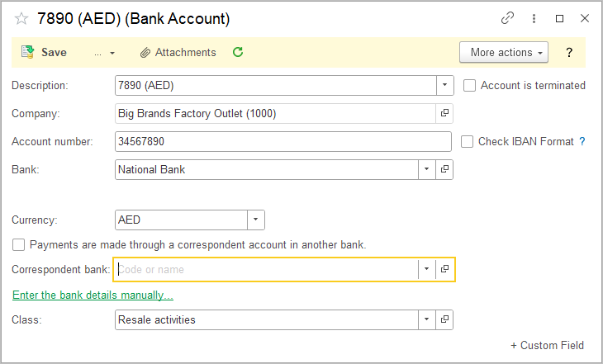Toggle the Check IBAN Format checkbox
The image size is (603, 364).
pyautogui.click(x=468, y=141)
